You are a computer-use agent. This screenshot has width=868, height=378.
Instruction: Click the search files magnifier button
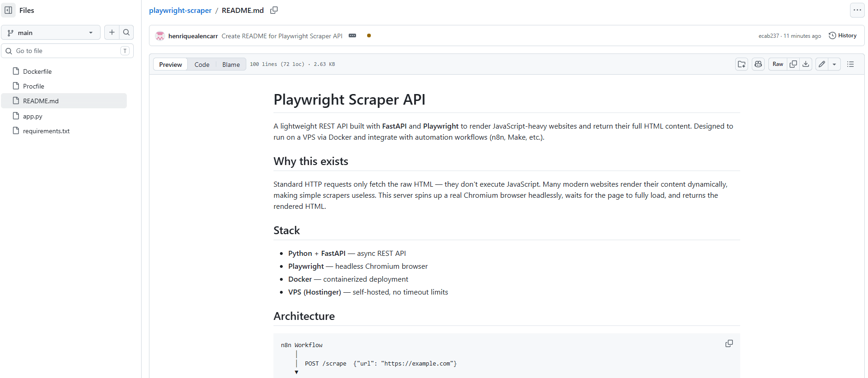[x=126, y=32]
